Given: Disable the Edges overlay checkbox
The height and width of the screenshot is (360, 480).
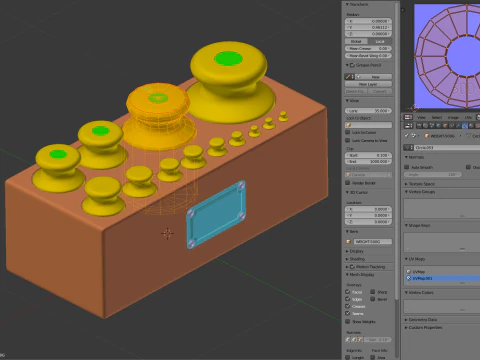Looking at the screenshot, I should click(x=348, y=299).
